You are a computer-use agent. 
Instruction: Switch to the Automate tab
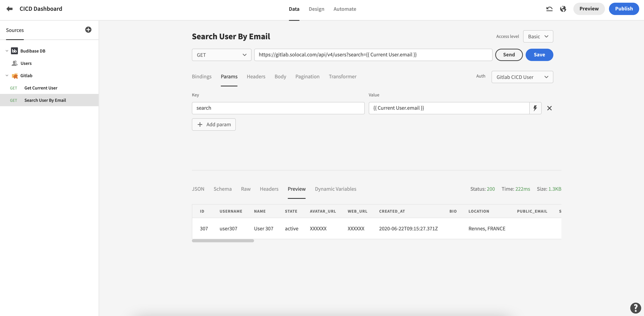coord(345,9)
